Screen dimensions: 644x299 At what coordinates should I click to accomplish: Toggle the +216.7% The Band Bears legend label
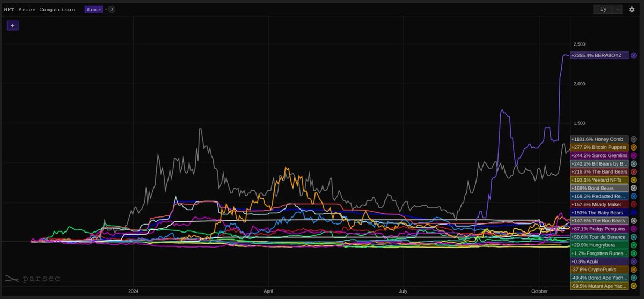pyautogui.click(x=599, y=171)
